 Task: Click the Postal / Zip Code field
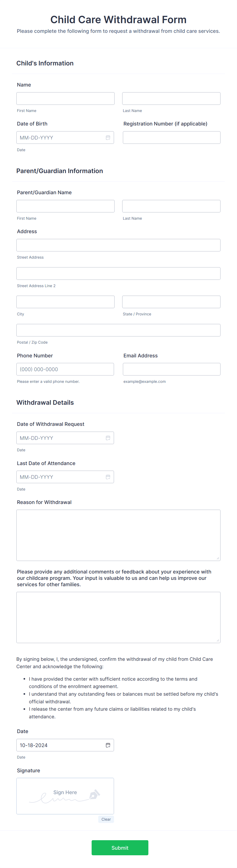[118, 330]
